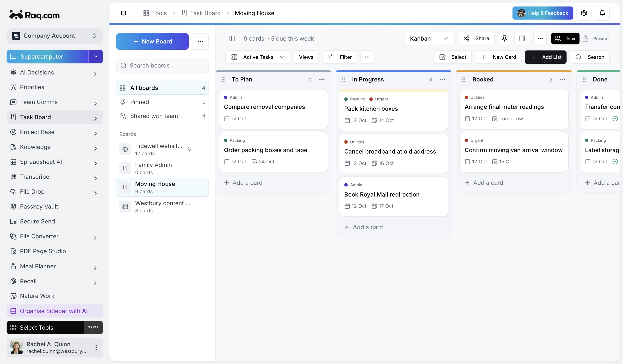Switch board visibility to Team
Screen dimensions: 623x364
565,38
